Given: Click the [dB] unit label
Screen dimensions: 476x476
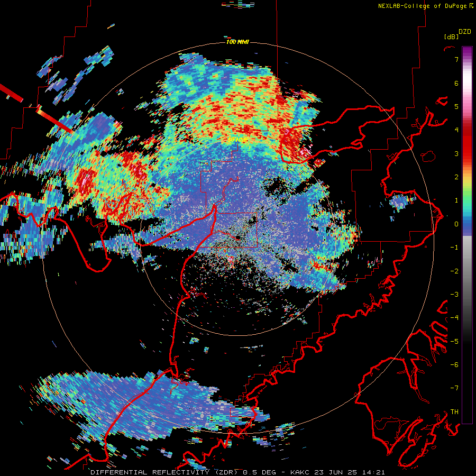Looking at the screenshot, I should (x=451, y=36).
